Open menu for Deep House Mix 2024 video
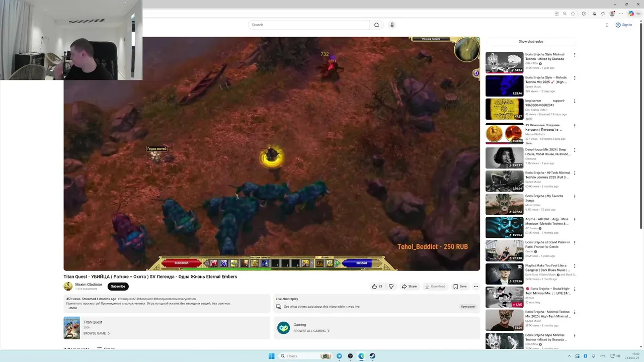The width and height of the screenshot is (644, 362). [x=575, y=150]
